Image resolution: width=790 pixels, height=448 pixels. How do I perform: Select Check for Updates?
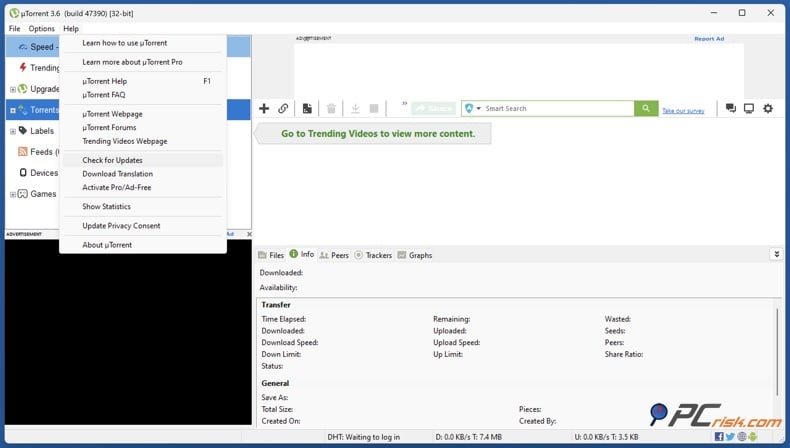click(143, 160)
